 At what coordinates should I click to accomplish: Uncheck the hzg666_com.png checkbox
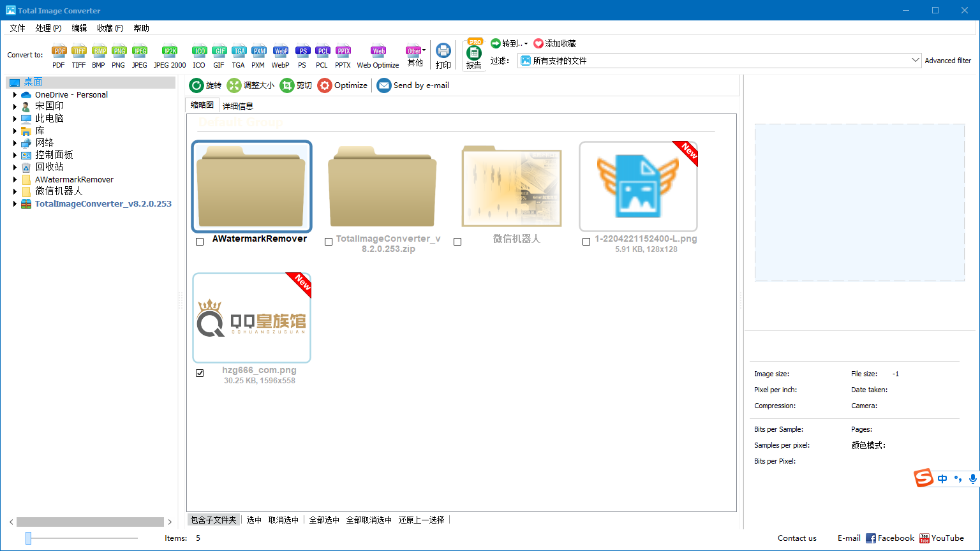pos(200,373)
